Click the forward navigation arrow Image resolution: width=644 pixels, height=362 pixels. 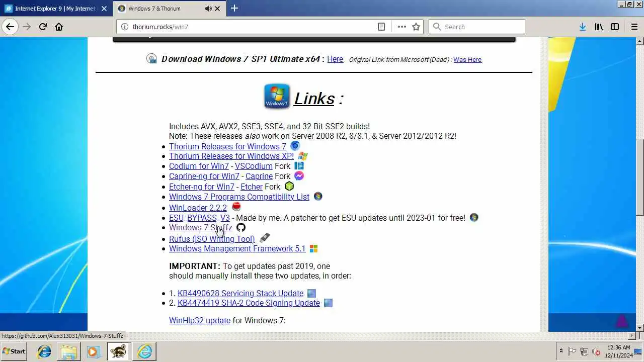coord(27,27)
